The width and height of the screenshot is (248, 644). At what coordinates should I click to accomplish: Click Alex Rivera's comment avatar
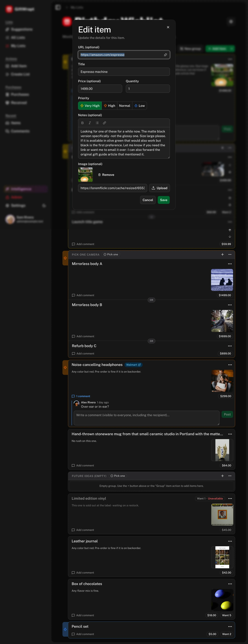(x=77, y=403)
